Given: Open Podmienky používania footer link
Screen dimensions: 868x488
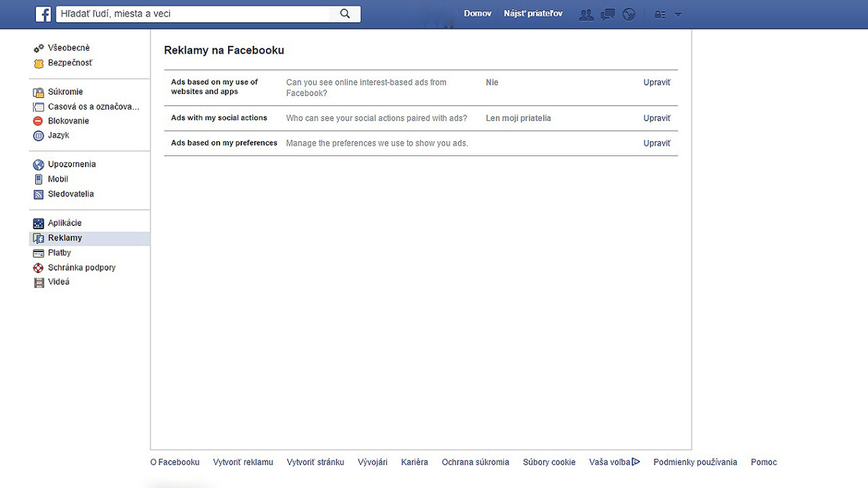Looking at the screenshot, I should pos(695,462).
